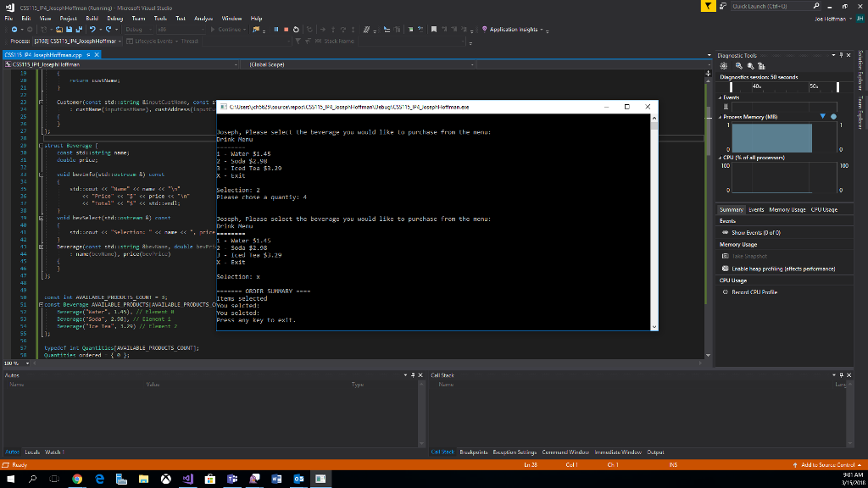Pin the editor tab CSS115_IP4_JosephHoffman.cpp
The image size is (868, 488).
tap(88, 55)
